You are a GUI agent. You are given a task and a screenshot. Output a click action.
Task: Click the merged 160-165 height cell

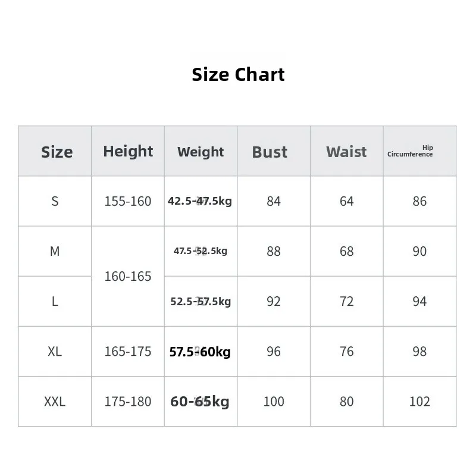tap(128, 277)
